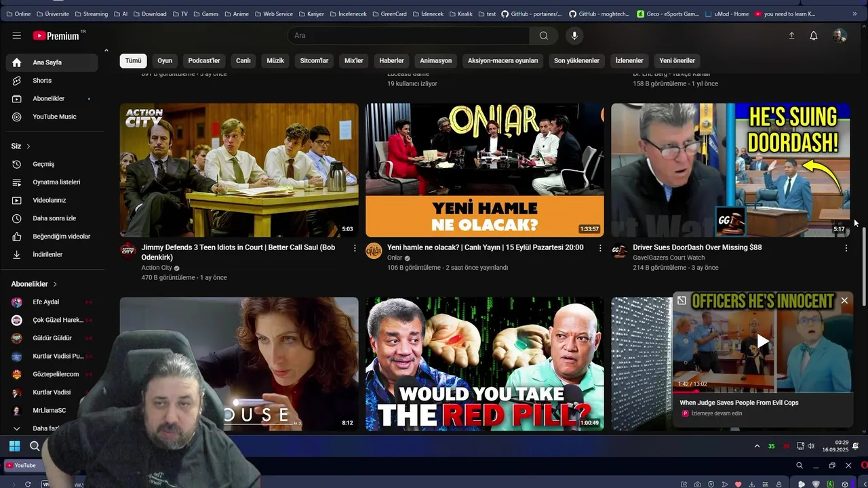Image resolution: width=868 pixels, height=488 pixels.
Task: Open Jimmy Defends 3 Teen Idiots title
Action: tap(238, 252)
